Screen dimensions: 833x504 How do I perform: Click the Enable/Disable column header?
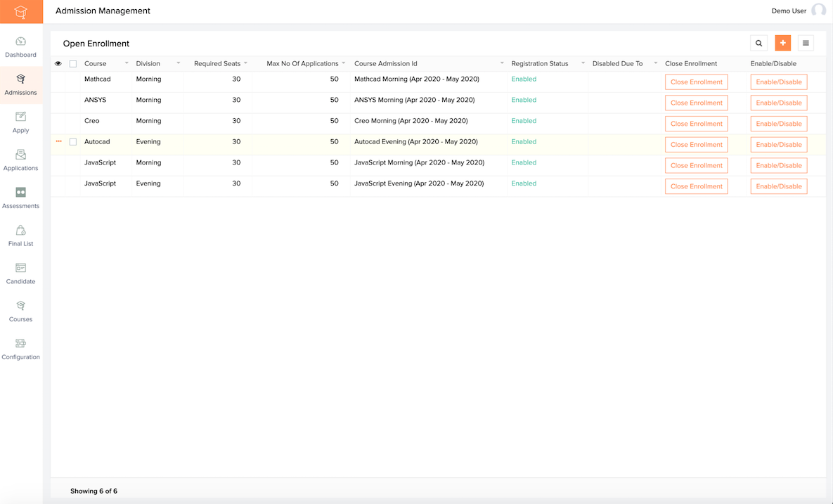click(x=773, y=64)
